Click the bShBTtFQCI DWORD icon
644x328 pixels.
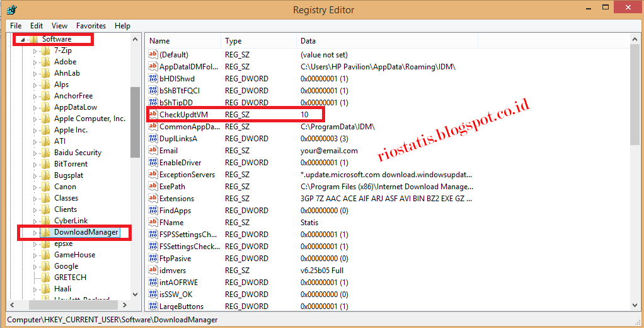[x=152, y=90]
